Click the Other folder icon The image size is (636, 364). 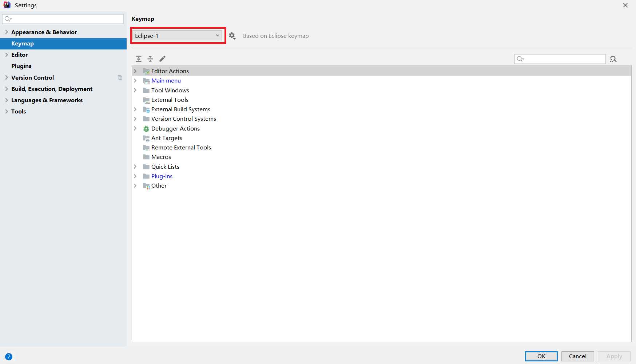click(146, 186)
